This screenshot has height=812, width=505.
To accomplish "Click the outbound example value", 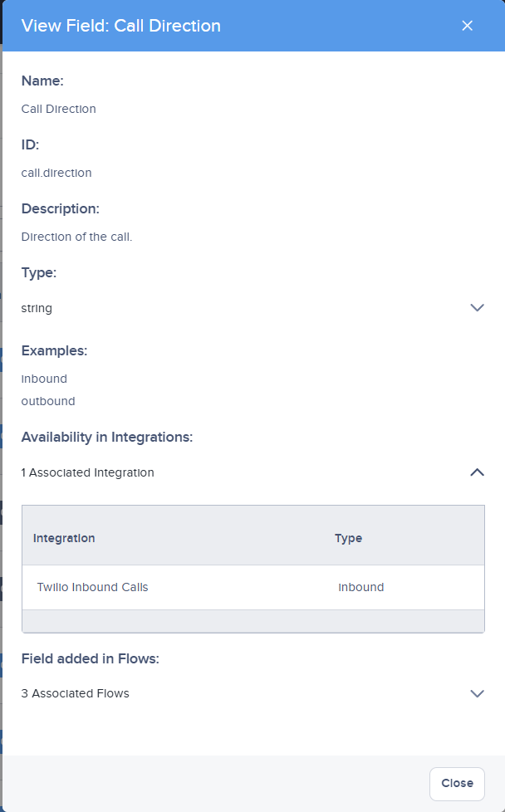I will coord(48,401).
